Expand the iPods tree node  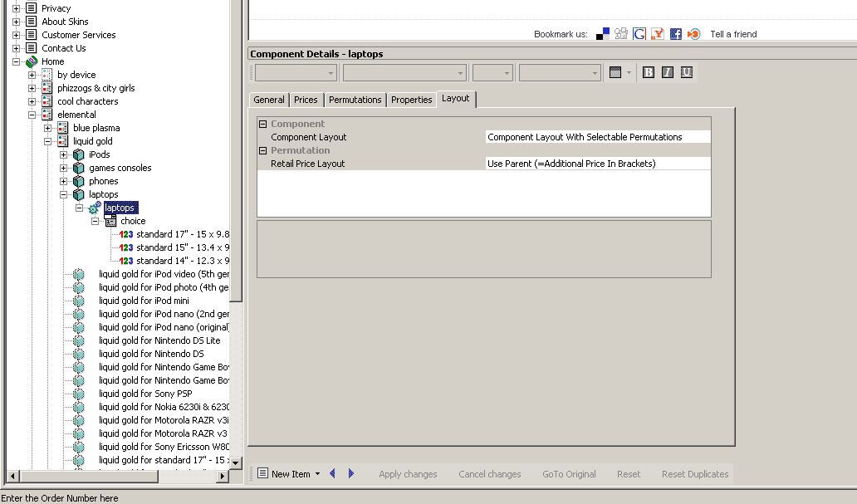64,154
